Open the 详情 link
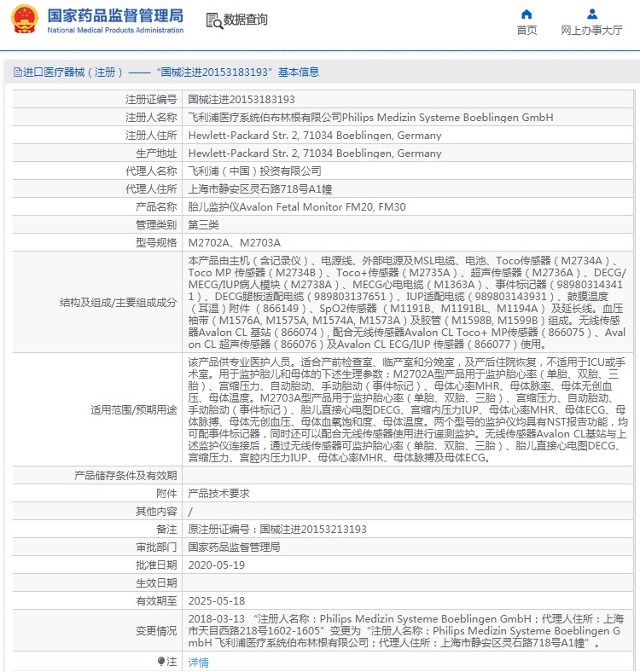This screenshot has height=672, width=640. point(198,663)
